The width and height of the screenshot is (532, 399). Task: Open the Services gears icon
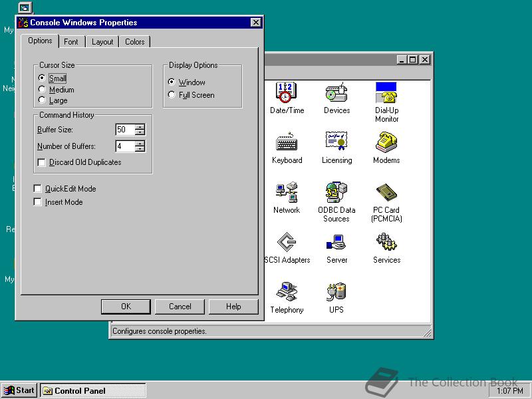(386, 242)
